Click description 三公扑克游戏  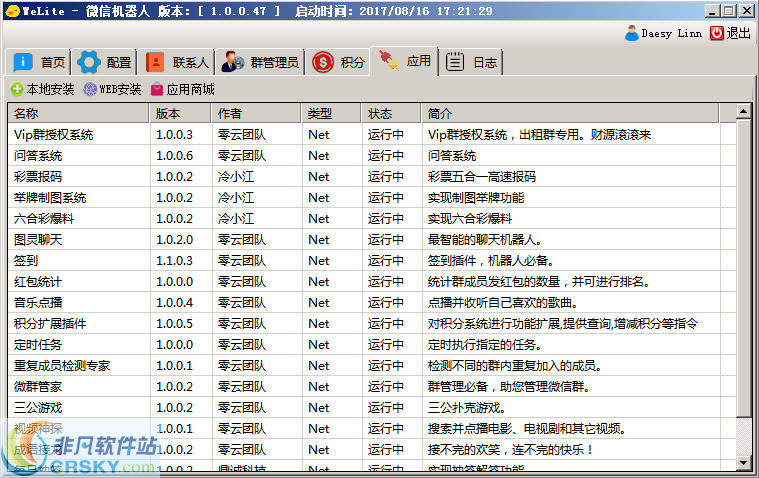[x=467, y=408]
